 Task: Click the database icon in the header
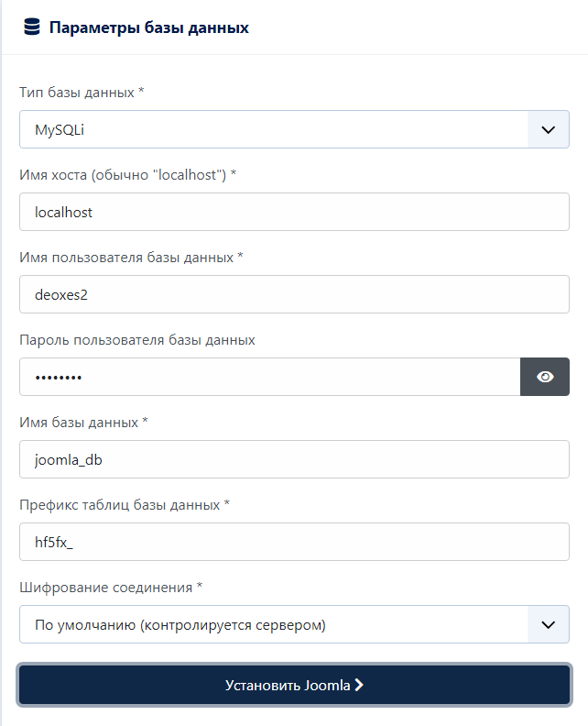[x=32, y=27]
